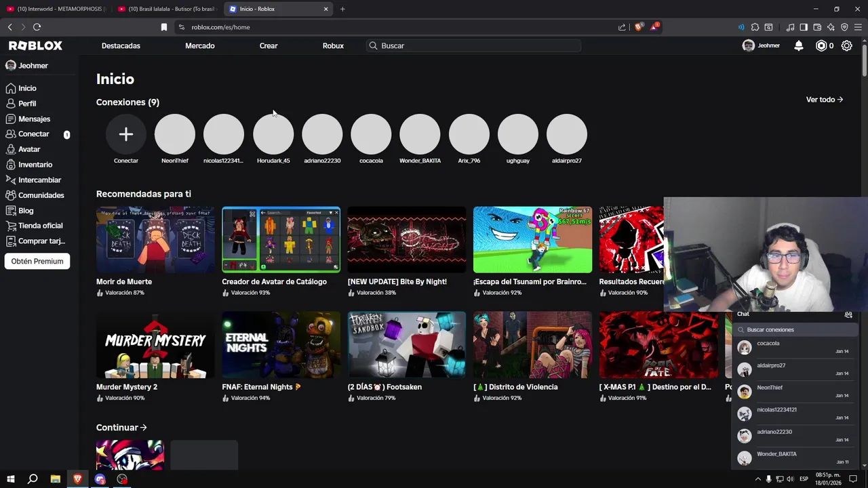
Task: Click the Ver todo link
Action: tap(825, 100)
